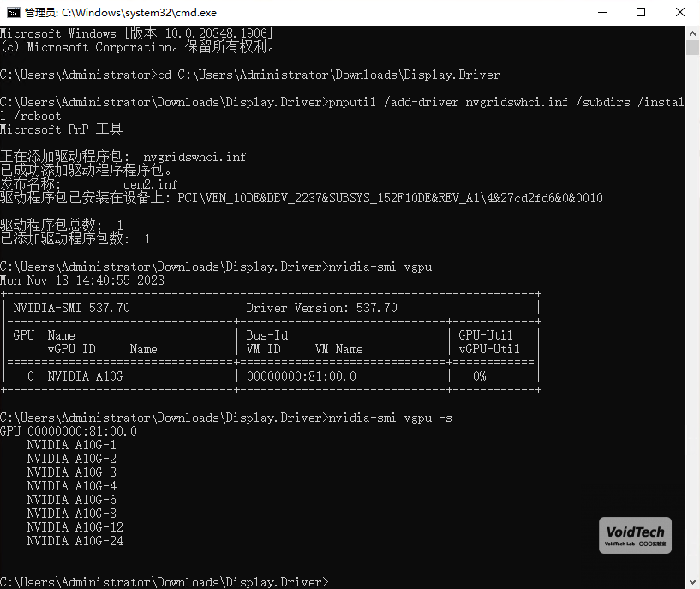
Task: Click the 'NVIDIA A10G-3' entry
Action: [72, 472]
